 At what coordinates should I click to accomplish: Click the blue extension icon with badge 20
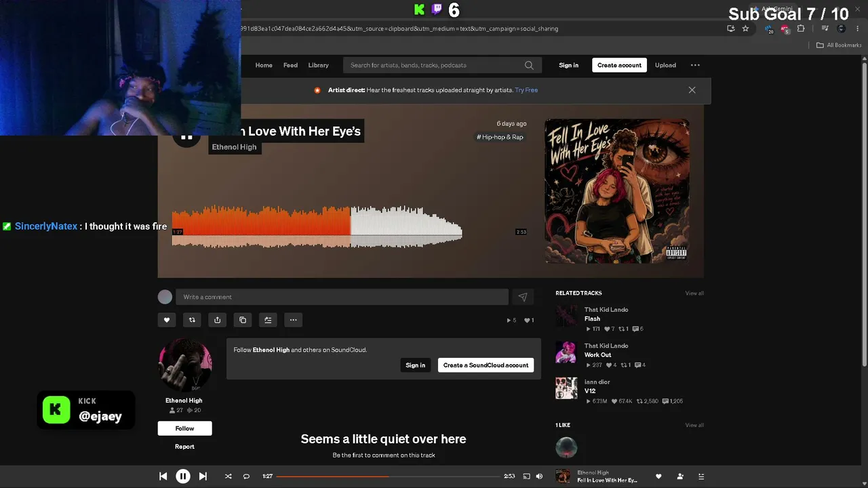pos(769,29)
